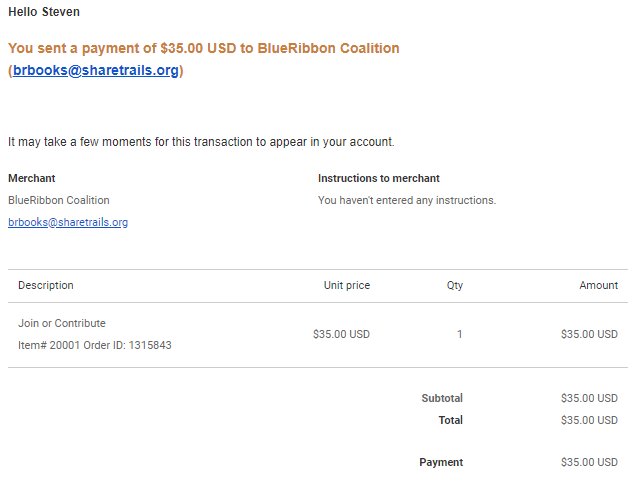The height and width of the screenshot is (485, 641).
Task: Select the 'Hello Steven' greeting text
Action: pos(44,12)
